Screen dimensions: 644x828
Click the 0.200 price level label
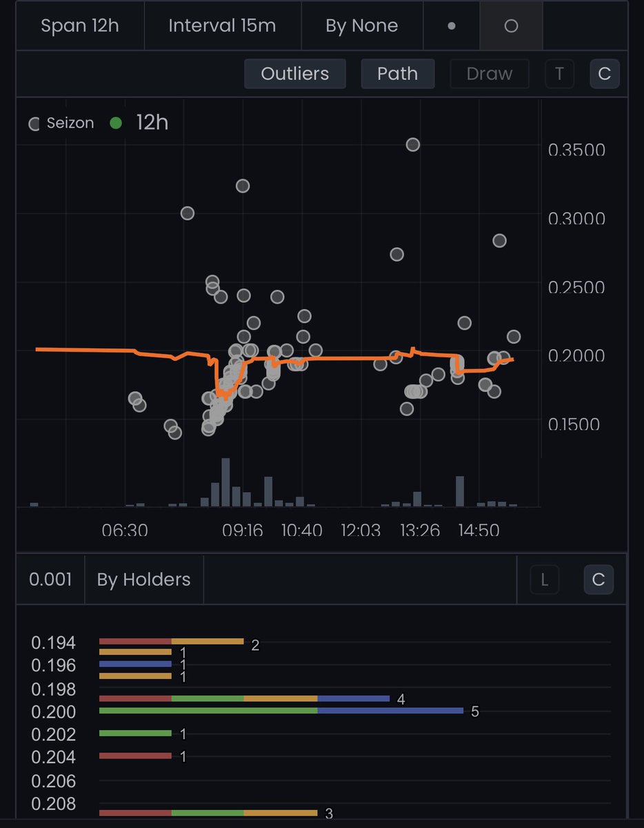click(x=54, y=712)
